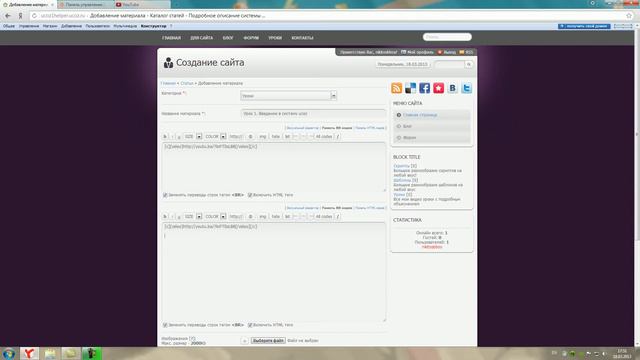Image resolution: width=640 pixels, height=360 pixels.
Task: Apply italic 'i' in the first editor toolbar
Action: (x=172, y=136)
